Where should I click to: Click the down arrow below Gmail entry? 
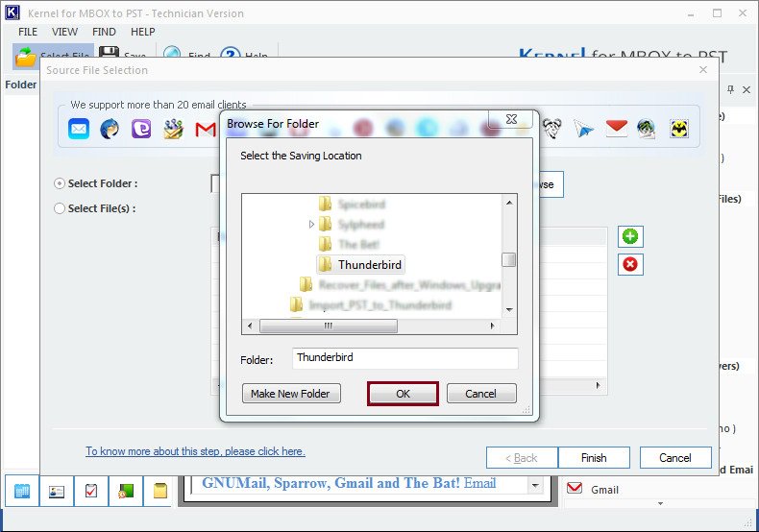coord(661,503)
